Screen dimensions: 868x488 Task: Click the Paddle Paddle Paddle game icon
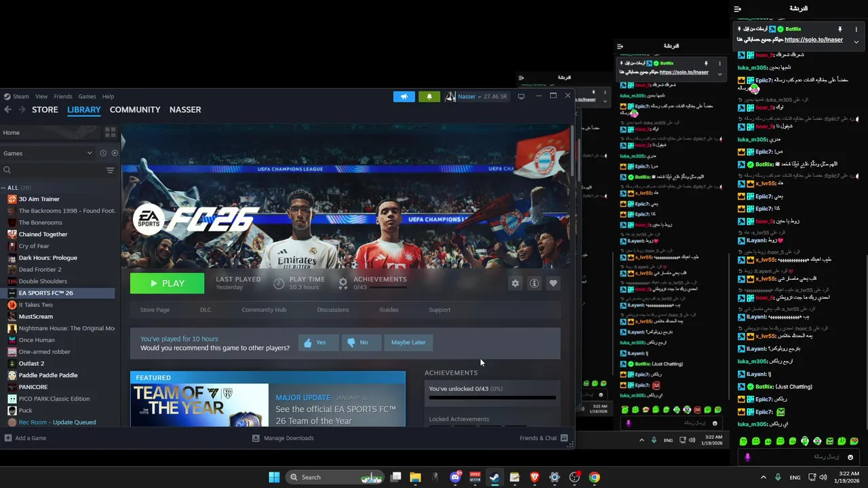point(12,375)
